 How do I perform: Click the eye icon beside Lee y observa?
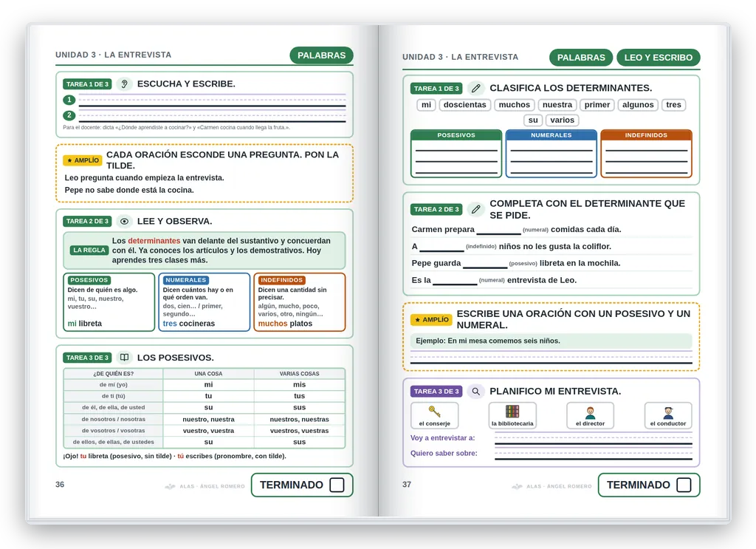click(124, 222)
